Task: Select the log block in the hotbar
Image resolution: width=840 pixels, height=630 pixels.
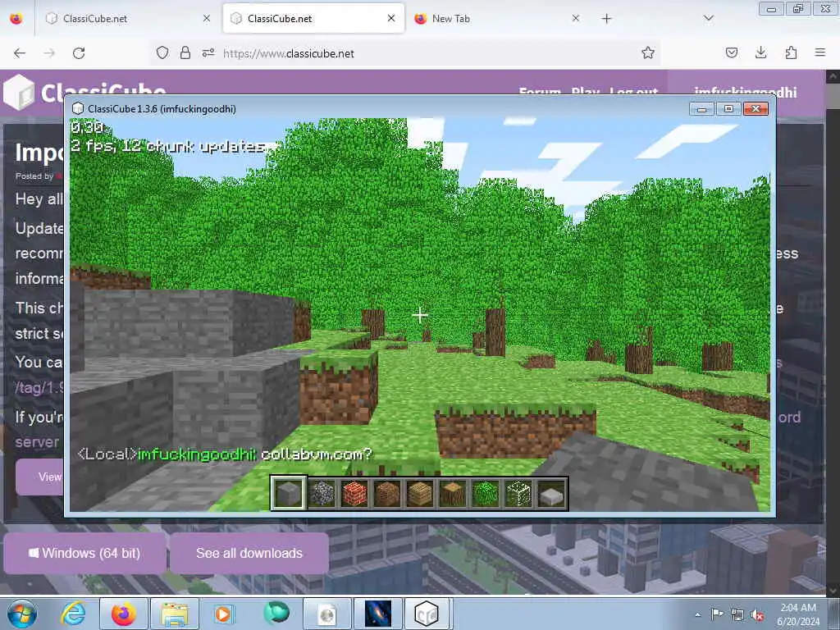Action: [453, 493]
